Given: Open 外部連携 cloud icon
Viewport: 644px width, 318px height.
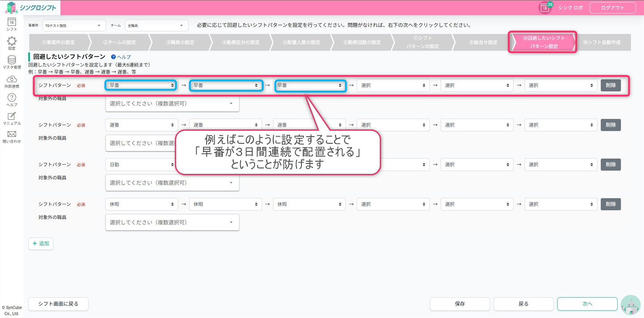Looking at the screenshot, I should 12,81.
